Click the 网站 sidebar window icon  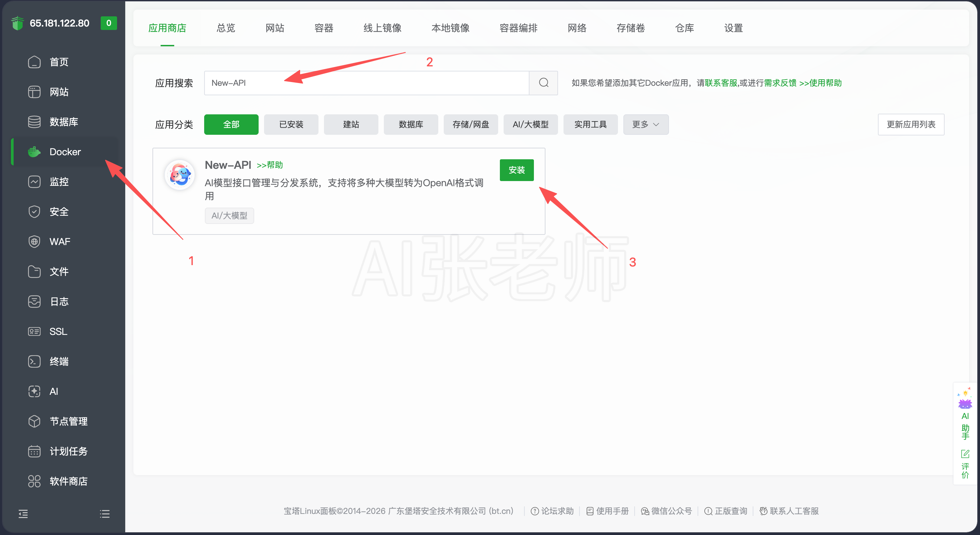pos(34,92)
